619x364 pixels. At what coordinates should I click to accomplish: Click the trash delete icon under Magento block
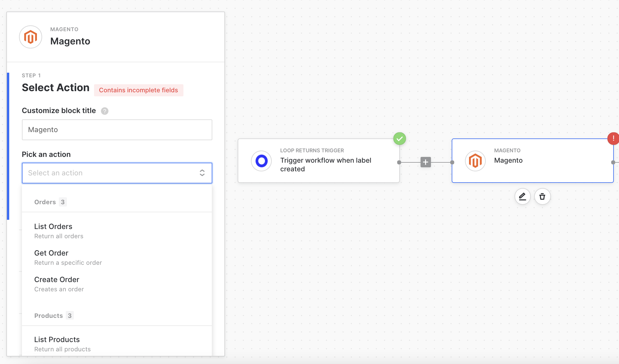(x=542, y=197)
